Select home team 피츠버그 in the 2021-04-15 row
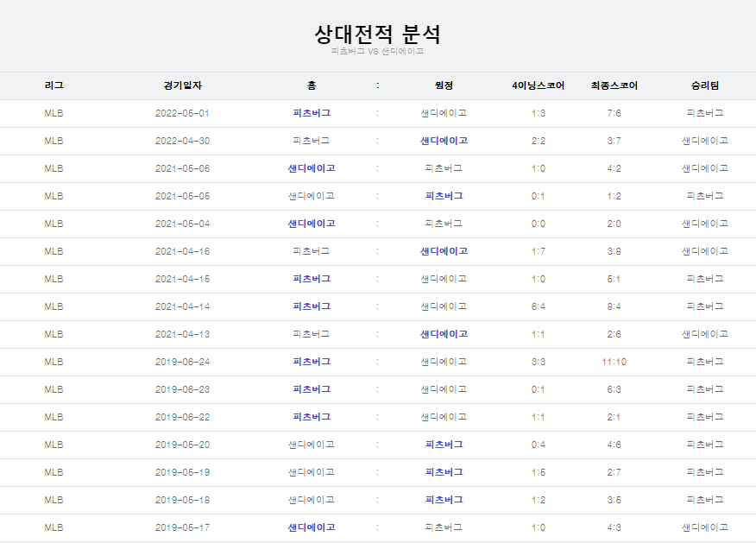Image resolution: width=756 pixels, height=543 pixels. pos(312,279)
